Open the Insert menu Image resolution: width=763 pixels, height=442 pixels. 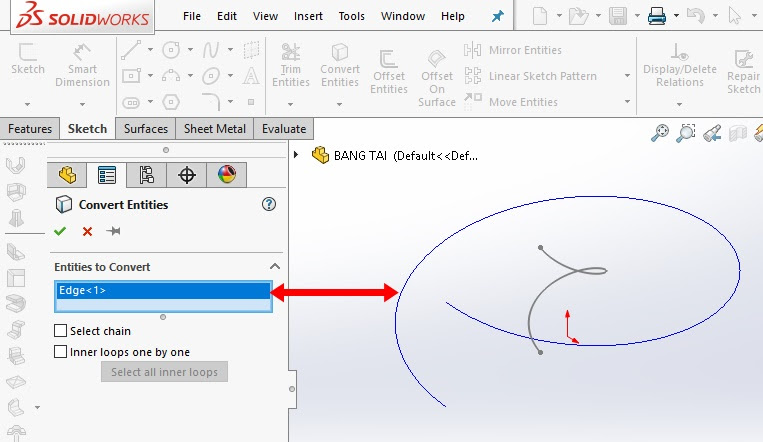click(308, 16)
